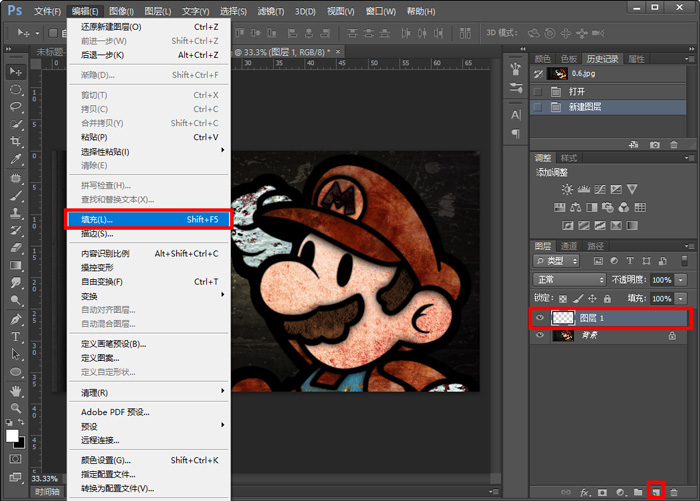The width and height of the screenshot is (700, 501).
Task: Open the Layers panel flyout menu
Action: tap(690, 246)
